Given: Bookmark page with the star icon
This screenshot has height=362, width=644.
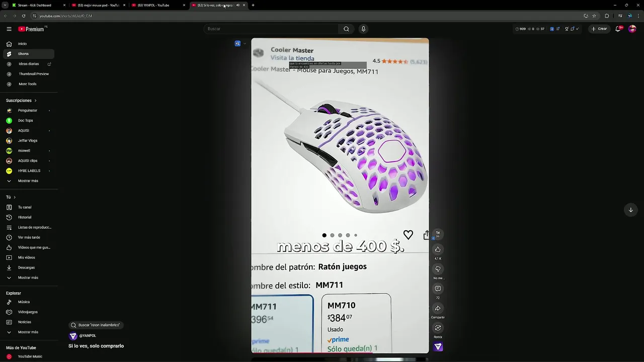Looking at the screenshot, I should click(594, 16).
